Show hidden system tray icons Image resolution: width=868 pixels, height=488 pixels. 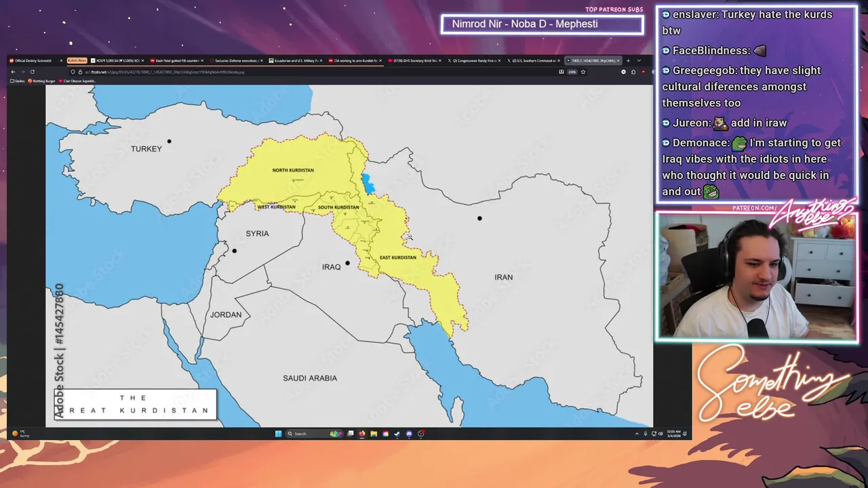click(637, 434)
